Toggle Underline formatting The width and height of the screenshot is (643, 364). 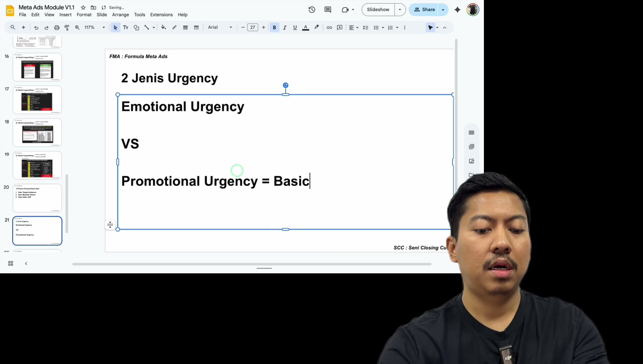tap(295, 28)
